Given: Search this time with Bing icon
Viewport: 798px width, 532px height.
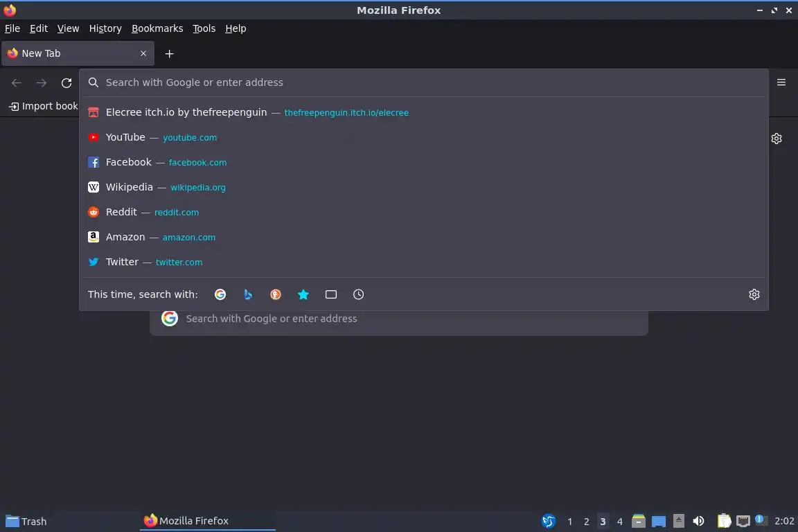Looking at the screenshot, I should 248,294.
